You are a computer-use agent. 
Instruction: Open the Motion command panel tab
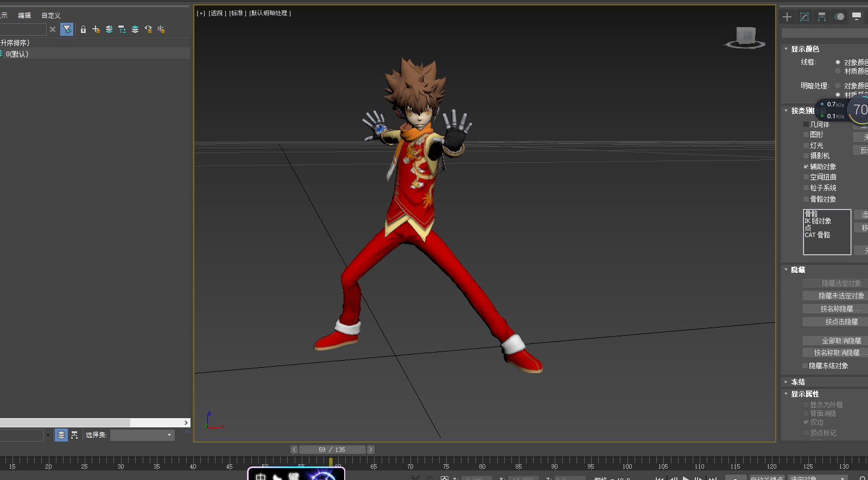(839, 17)
